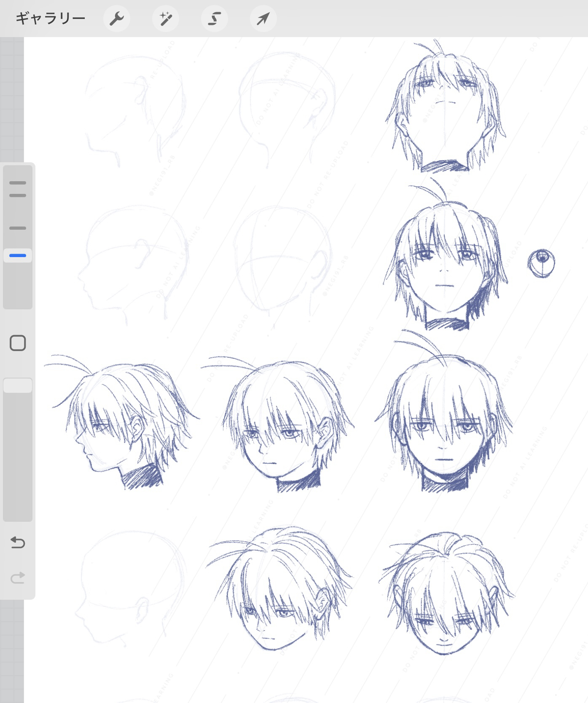Click the brush opacity slider handle
Viewport: 588px width, 703px height.
tap(18, 386)
